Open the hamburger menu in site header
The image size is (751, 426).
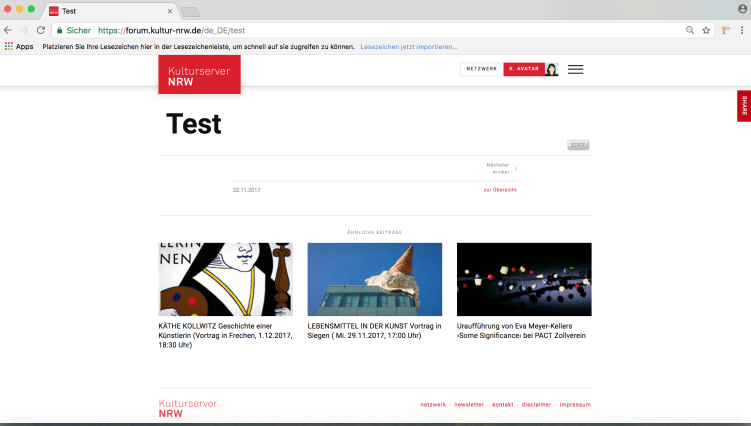pyautogui.click(x=575, y=70)
